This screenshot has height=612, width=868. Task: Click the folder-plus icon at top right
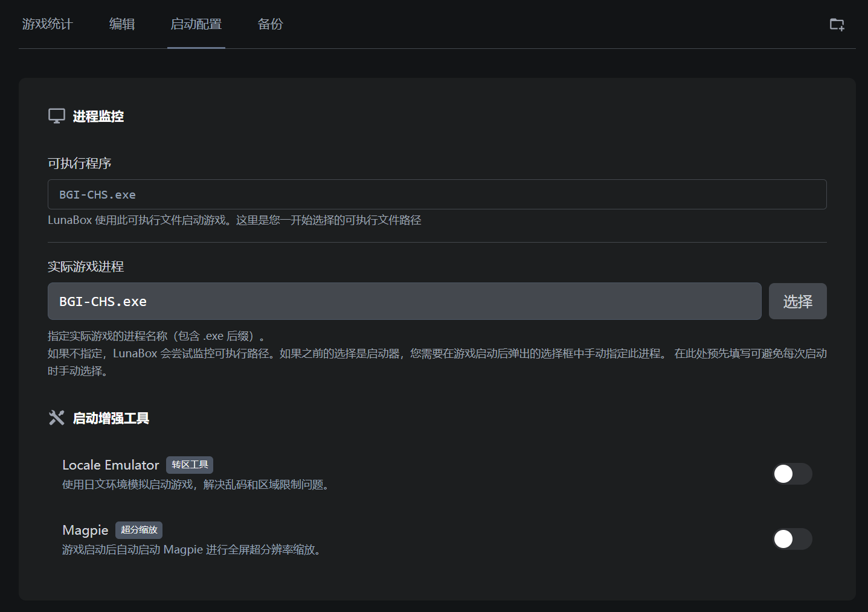(x=837, y=24)
